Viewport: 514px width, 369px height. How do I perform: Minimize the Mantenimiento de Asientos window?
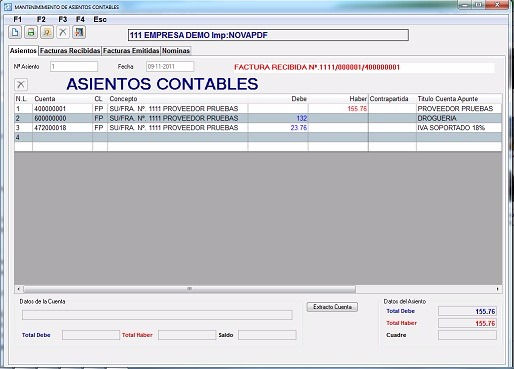click(464, 5)
